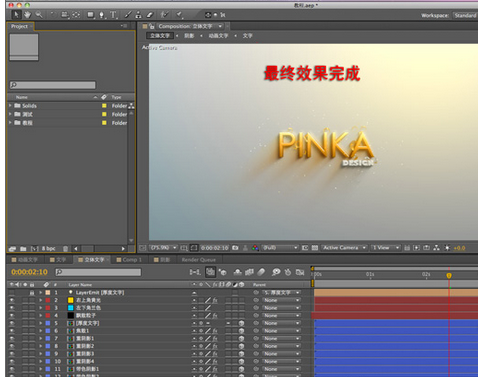This screenshot has width=478, height=377.
Task: Expand LayerEmit layer 1 properties
Action: pos(41,292)
